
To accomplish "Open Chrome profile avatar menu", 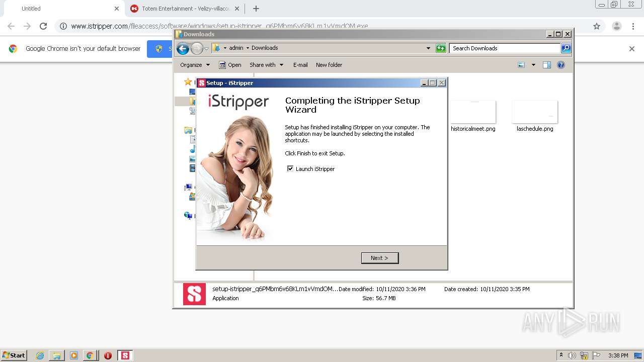I will pos(616,26).
